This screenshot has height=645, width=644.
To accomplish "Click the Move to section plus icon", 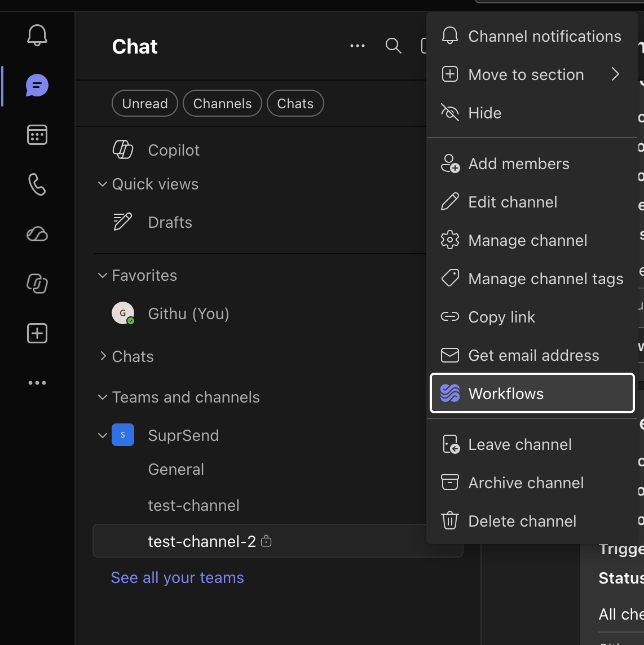I will [450, 74].
